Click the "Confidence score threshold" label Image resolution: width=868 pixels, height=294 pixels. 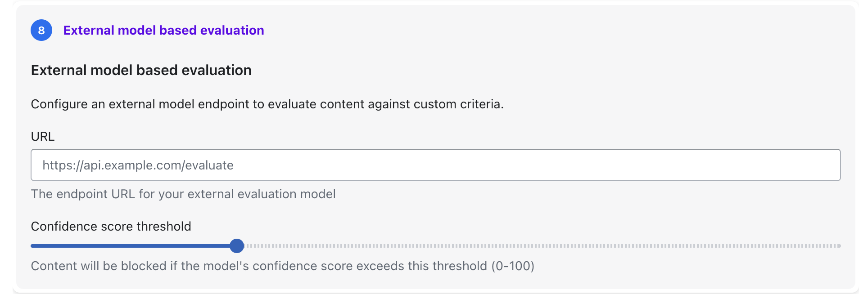click(x=111, y=226)
